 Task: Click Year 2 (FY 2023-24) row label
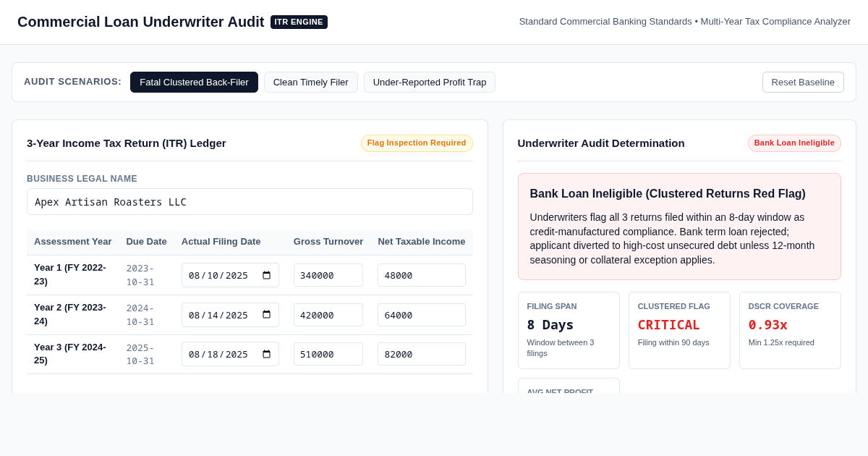pyautogui.click(x=70, y=314)
